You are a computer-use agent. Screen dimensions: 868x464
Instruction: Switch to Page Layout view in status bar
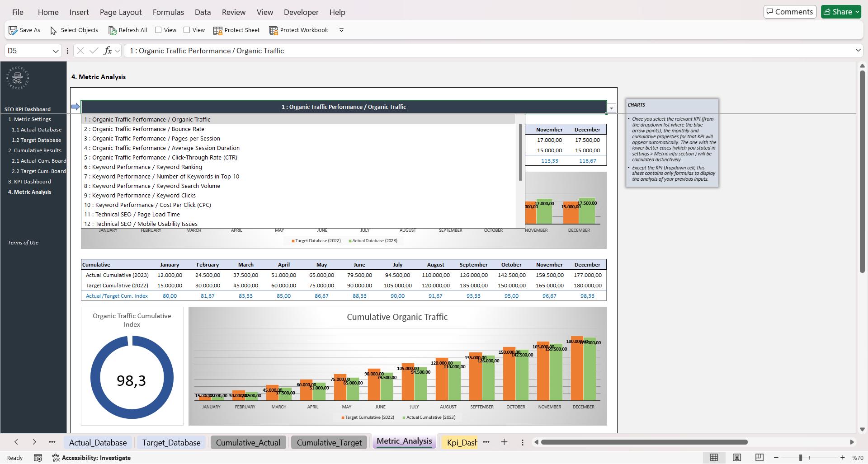pos(737,457)
